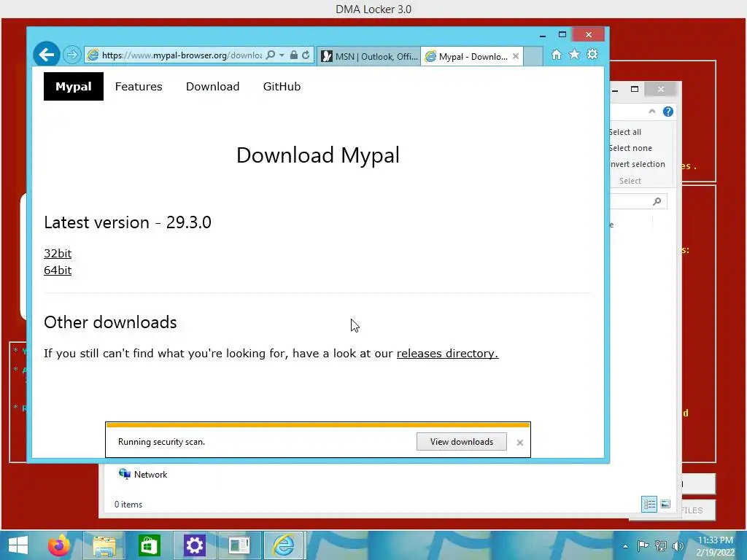Launch Firefox from the taskbar
The image size is (747, 560).
coord(59,545)
